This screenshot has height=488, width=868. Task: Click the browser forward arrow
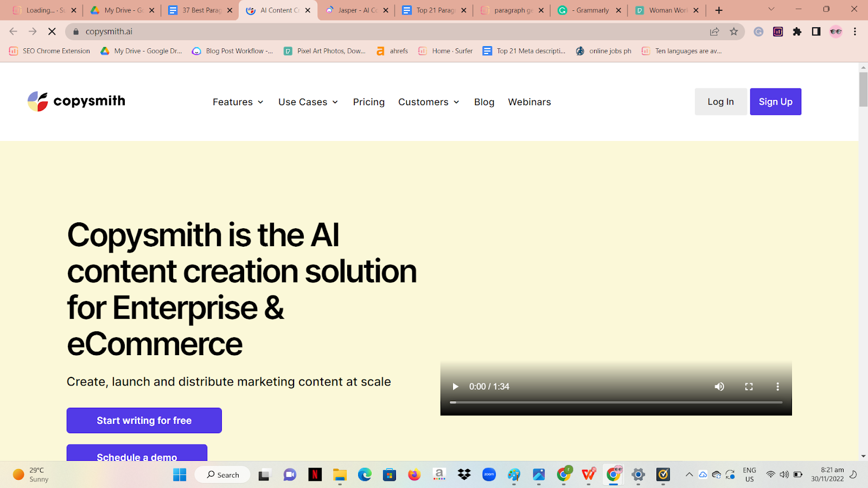tap(33, 31)
